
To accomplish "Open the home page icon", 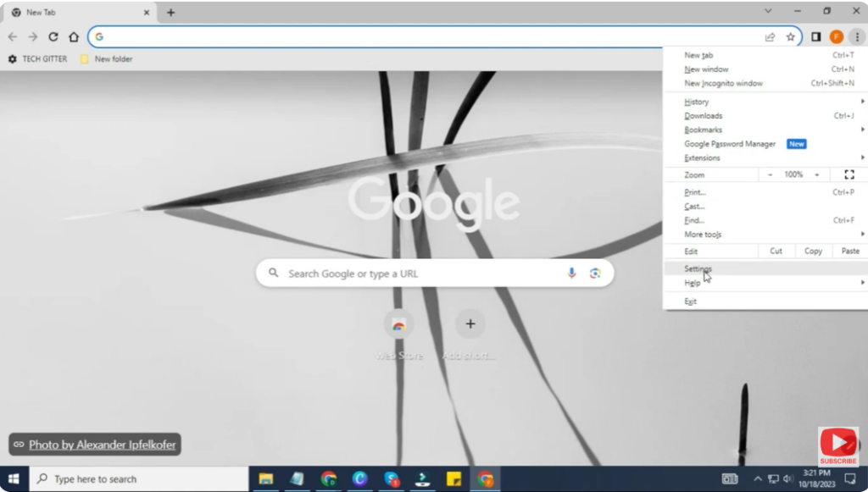I will [x=73, y=36].
